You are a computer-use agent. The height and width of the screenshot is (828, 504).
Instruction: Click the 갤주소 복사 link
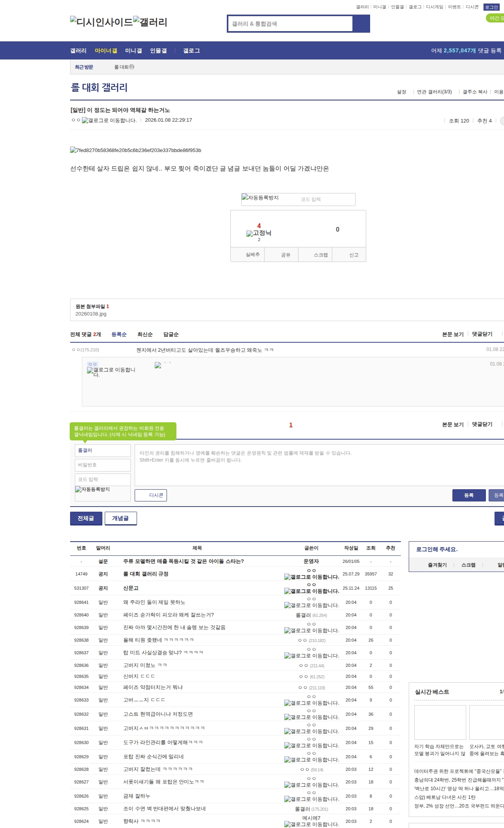(474, 92)
